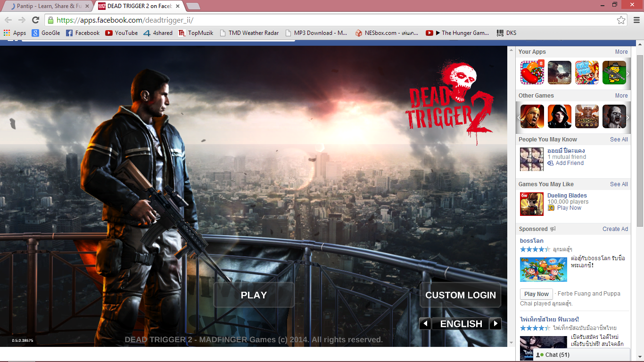
Task: Click the game frame scrollbar down arrow
Action: coord(511,343)
